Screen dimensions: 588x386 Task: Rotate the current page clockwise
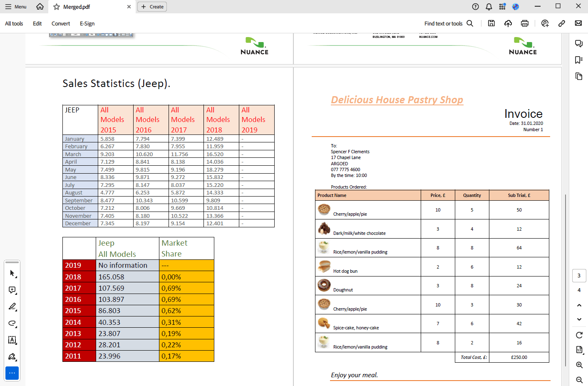pyautogui.click(x=579, y=335)
